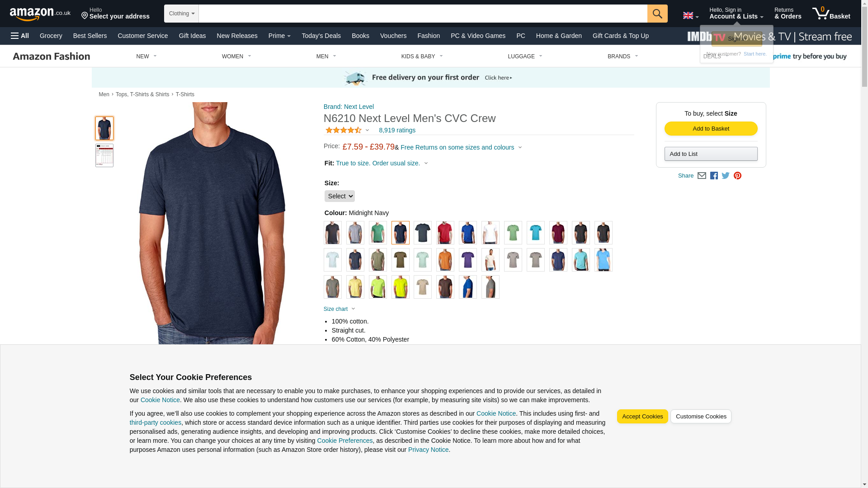
Task: Open the WOMEN fashion menu
Action: [236, 56]
